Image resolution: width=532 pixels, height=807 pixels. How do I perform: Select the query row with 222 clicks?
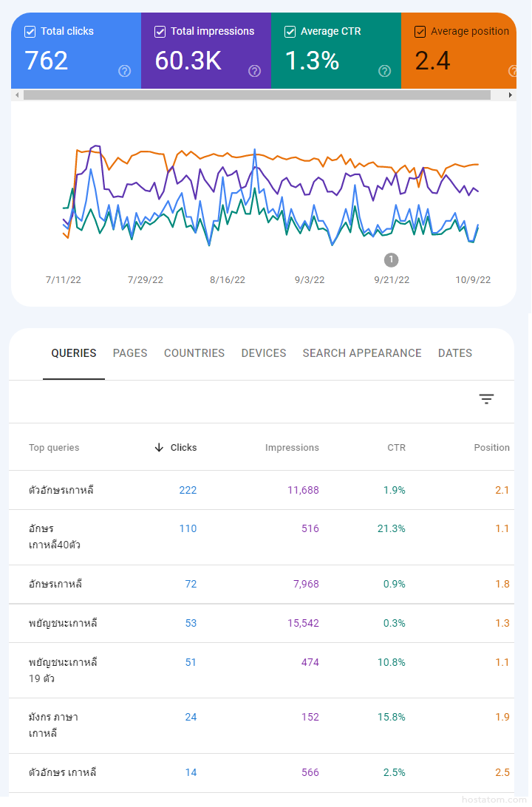point(61,490)
